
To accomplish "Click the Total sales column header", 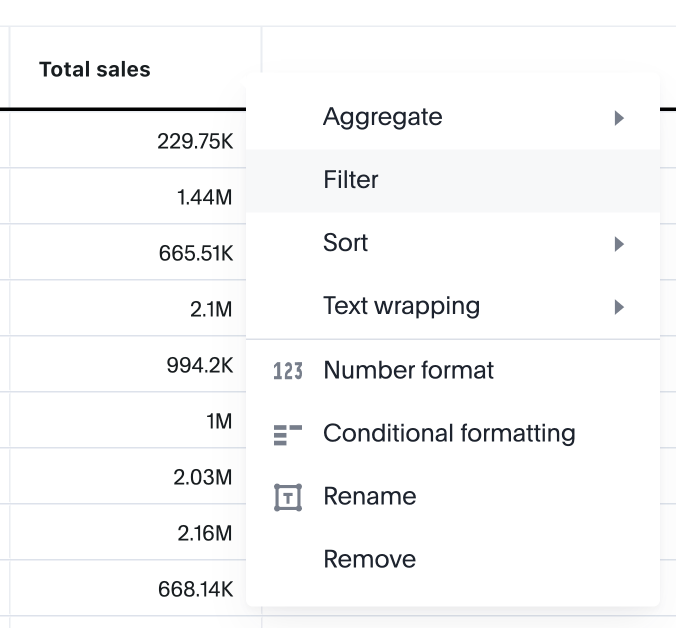I will [95, 70].
